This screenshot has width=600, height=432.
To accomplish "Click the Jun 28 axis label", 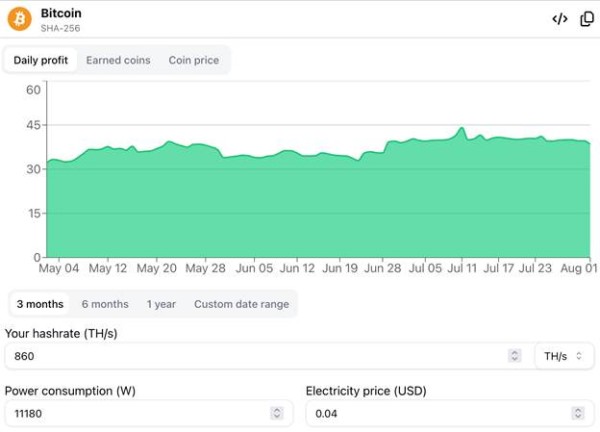I will coord(383,268).
